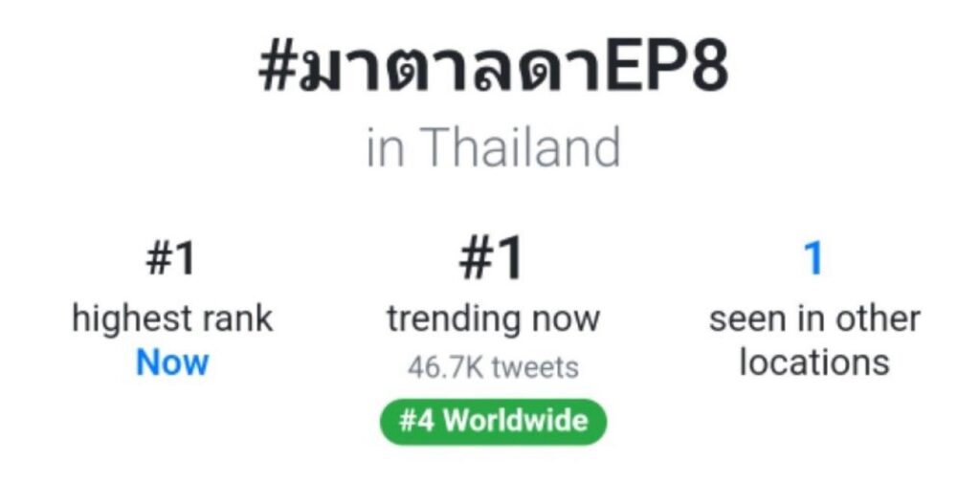The image size is (980, 482).
Task: Click the '46.7K tweets' count
Action: pos(493,367)
